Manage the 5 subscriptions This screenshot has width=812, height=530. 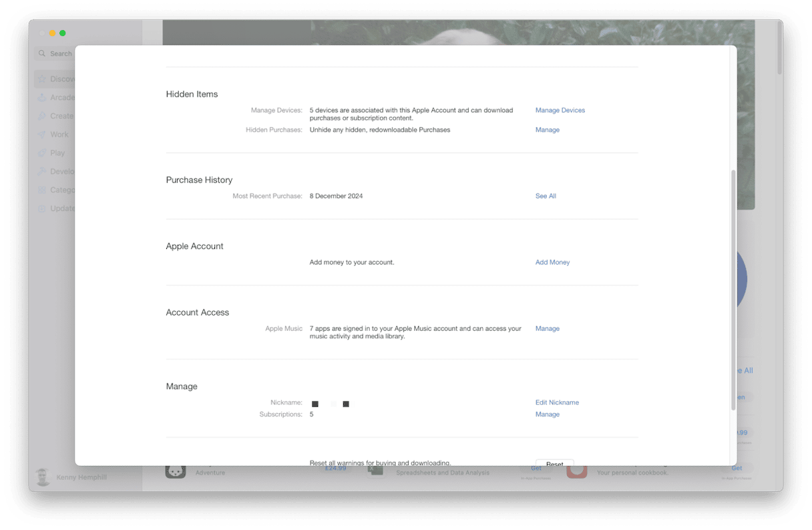click(547, 414)
